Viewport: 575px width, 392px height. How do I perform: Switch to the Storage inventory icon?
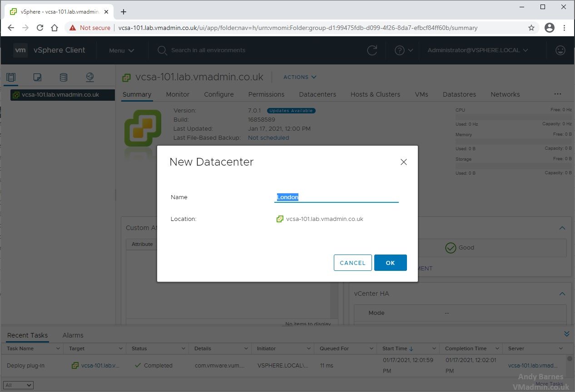[64, 78]
